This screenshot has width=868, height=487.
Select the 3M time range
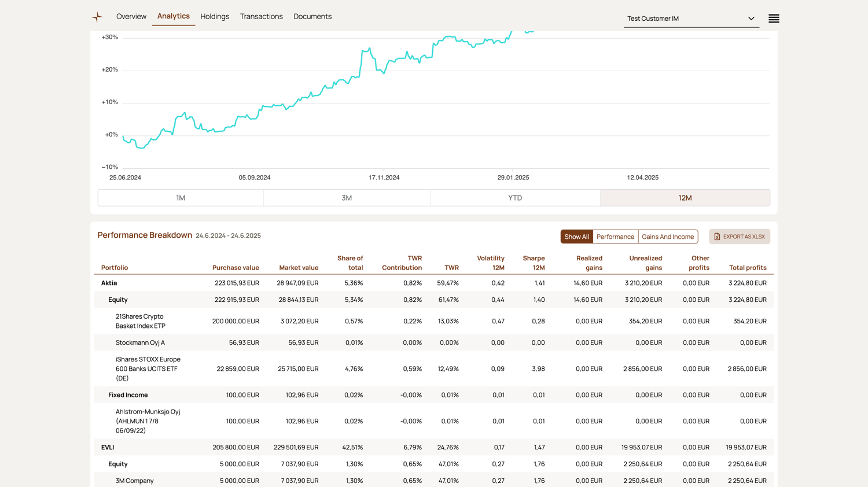[347, 198]
